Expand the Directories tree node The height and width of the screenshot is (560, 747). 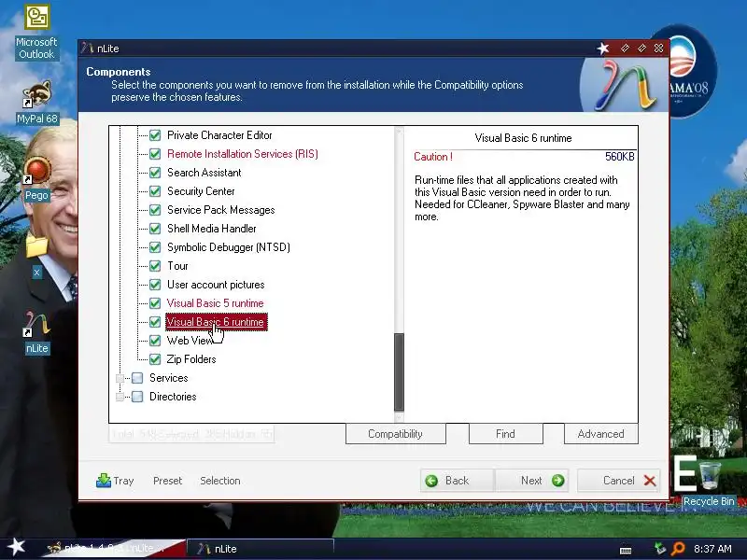(x=120, y=397)
